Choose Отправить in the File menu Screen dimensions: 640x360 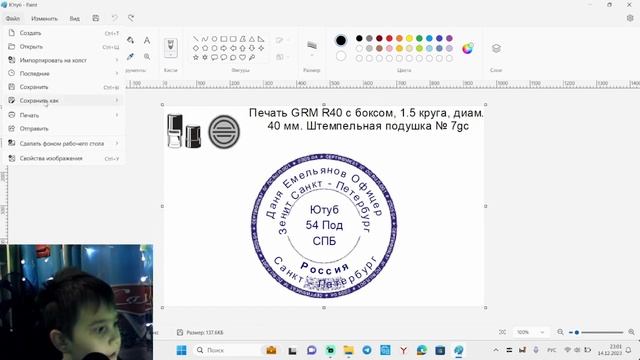click(x=63, y=129)
